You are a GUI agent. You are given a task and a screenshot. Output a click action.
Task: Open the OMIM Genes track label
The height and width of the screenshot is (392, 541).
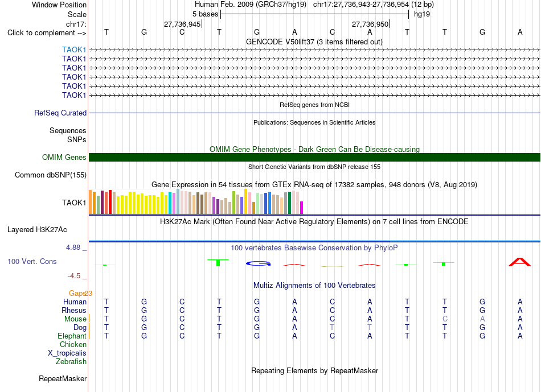(x=64, y=157)
